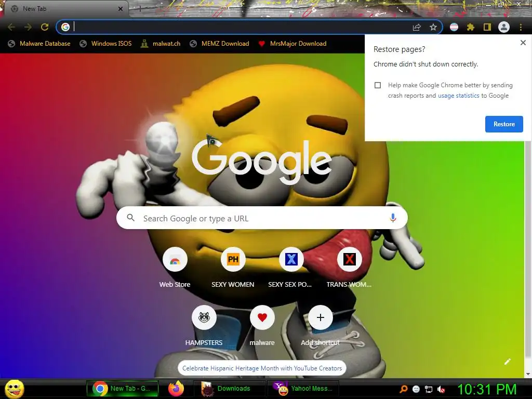Check the send crash reports checkbox
Screen dimensions: 532x399
point(378,85)
